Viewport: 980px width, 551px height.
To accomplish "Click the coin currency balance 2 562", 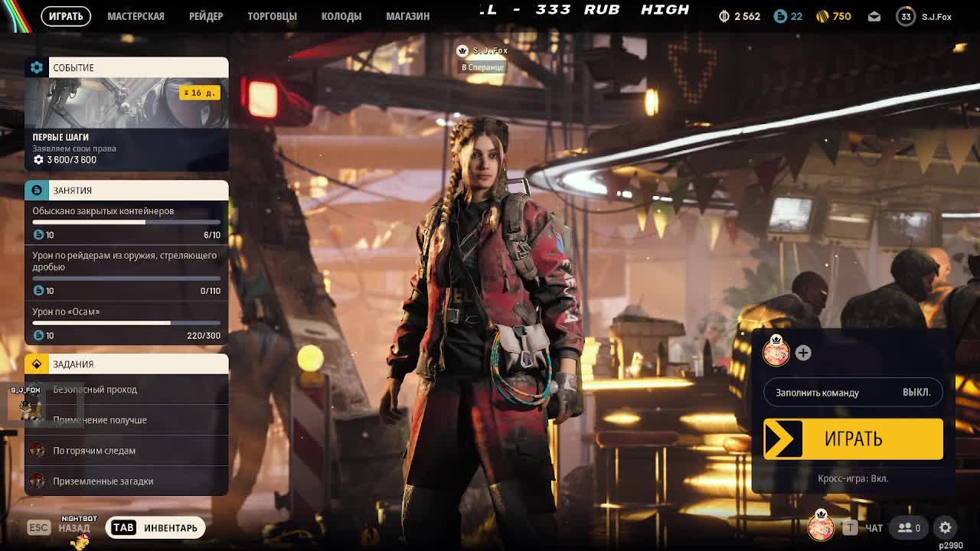I will pos(739,16).
